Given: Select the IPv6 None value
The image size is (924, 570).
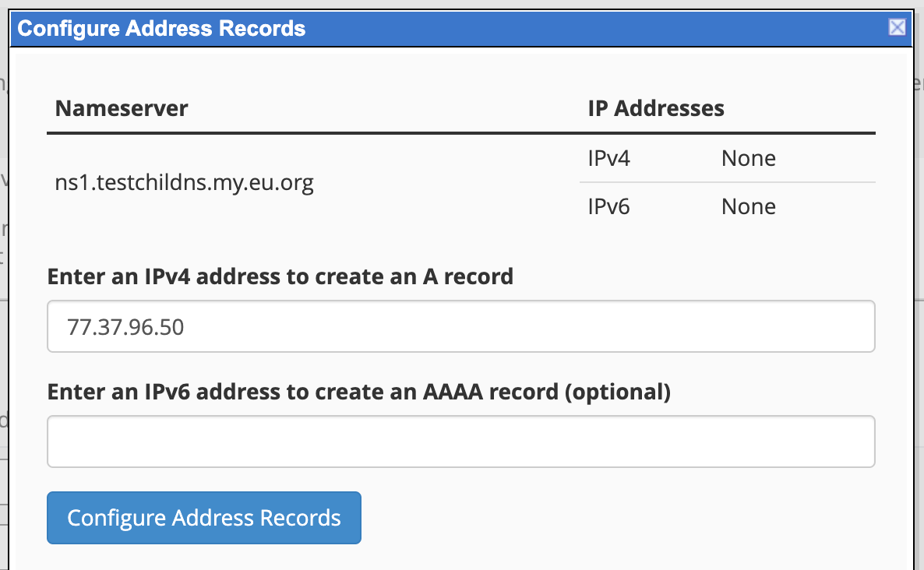Looking at the screenshot, I should click(x=748, y=207).
